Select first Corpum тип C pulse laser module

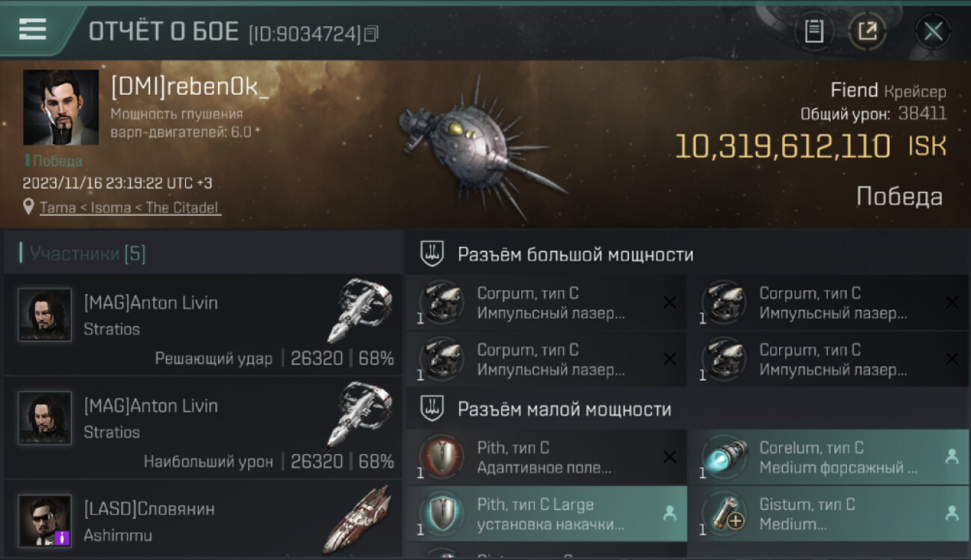coord(547,302)
